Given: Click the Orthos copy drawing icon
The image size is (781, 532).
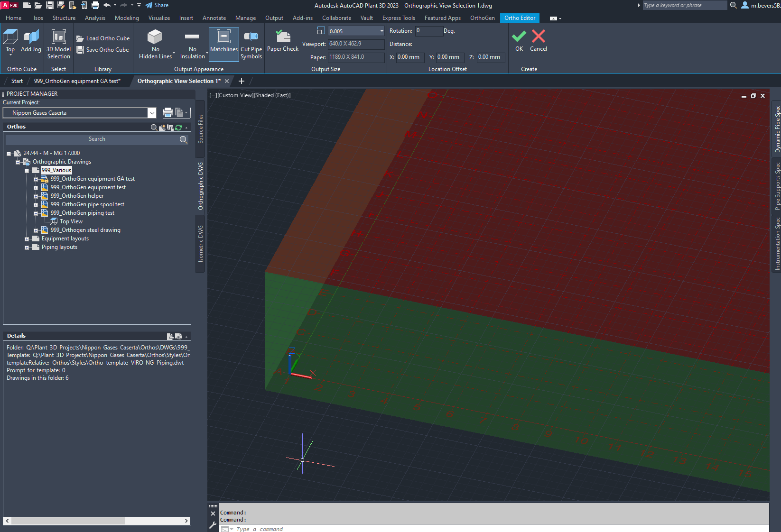Looking at the screenshot, I should pos(170,127).
